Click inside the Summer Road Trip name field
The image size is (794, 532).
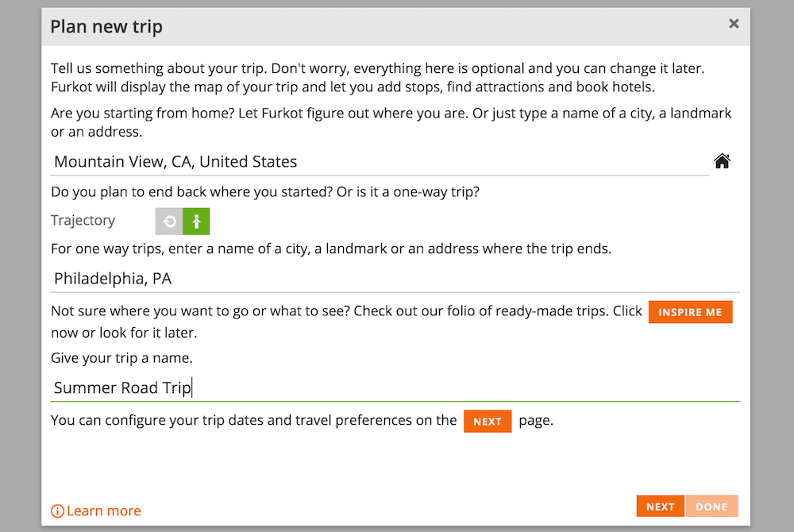coord(395,388)
